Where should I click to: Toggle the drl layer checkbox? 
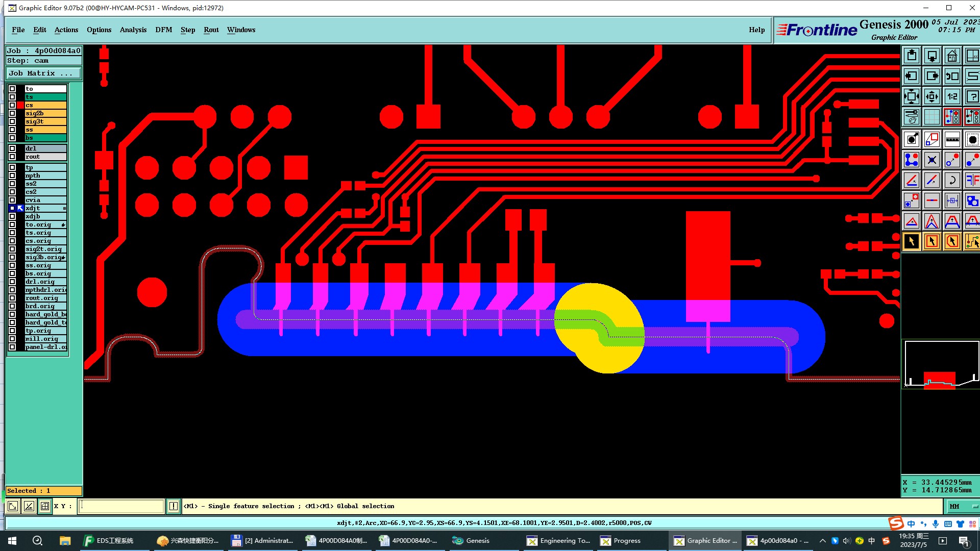(12, 148)
